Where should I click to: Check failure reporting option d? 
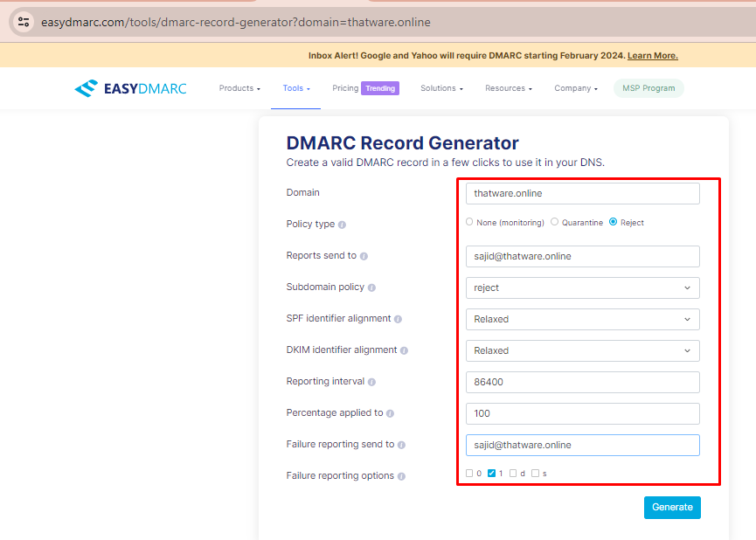[513, 473]
